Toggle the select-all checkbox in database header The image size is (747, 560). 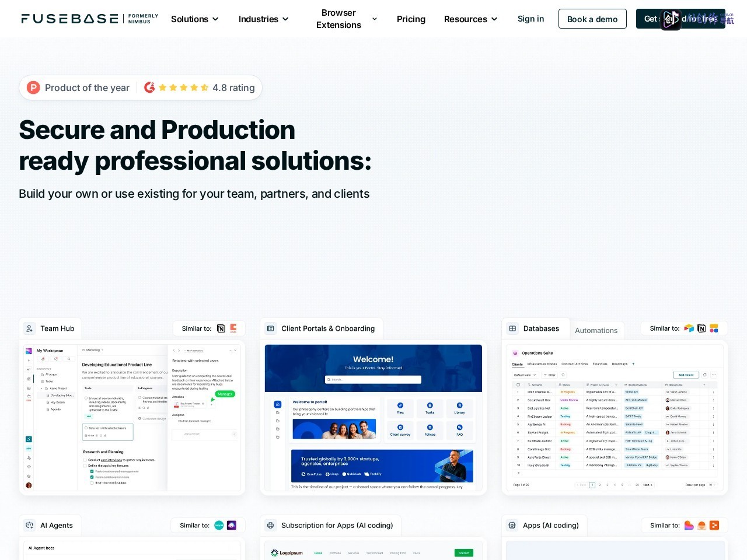(x=518, y=385)
